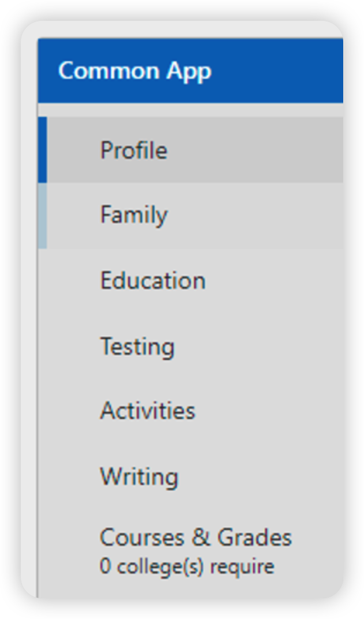
Task: Click the Common App header title
Action: point(135,71)
